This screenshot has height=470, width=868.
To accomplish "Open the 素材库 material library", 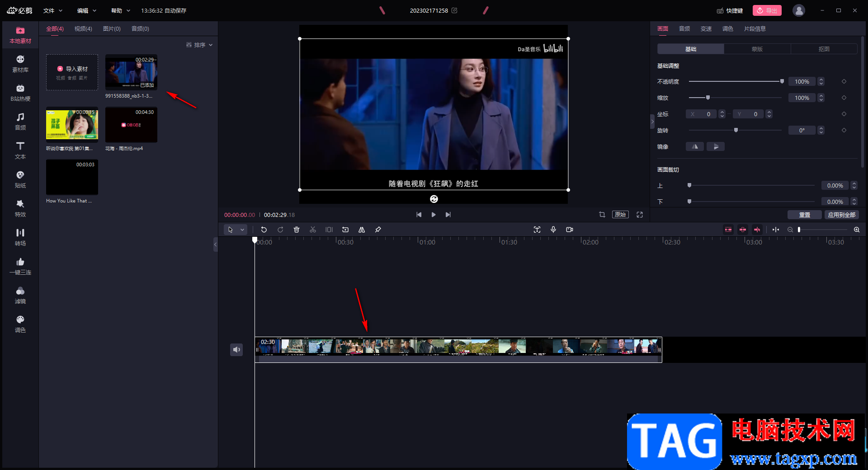I will pos(20,64).
